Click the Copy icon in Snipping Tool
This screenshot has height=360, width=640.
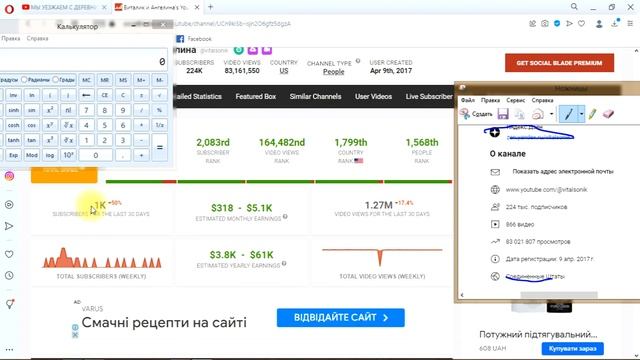point(520,114)
